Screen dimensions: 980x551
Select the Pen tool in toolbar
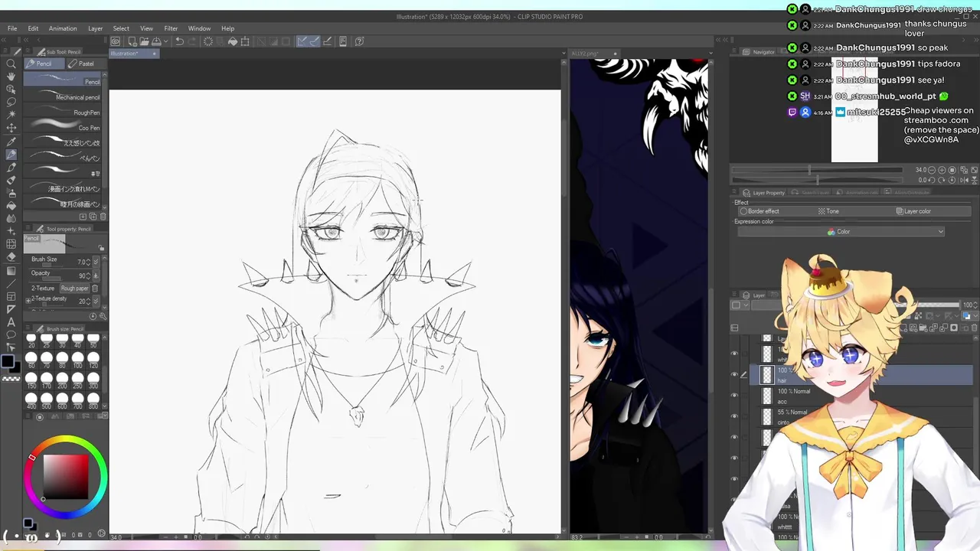pyautogui.click(x=11, y=155)
